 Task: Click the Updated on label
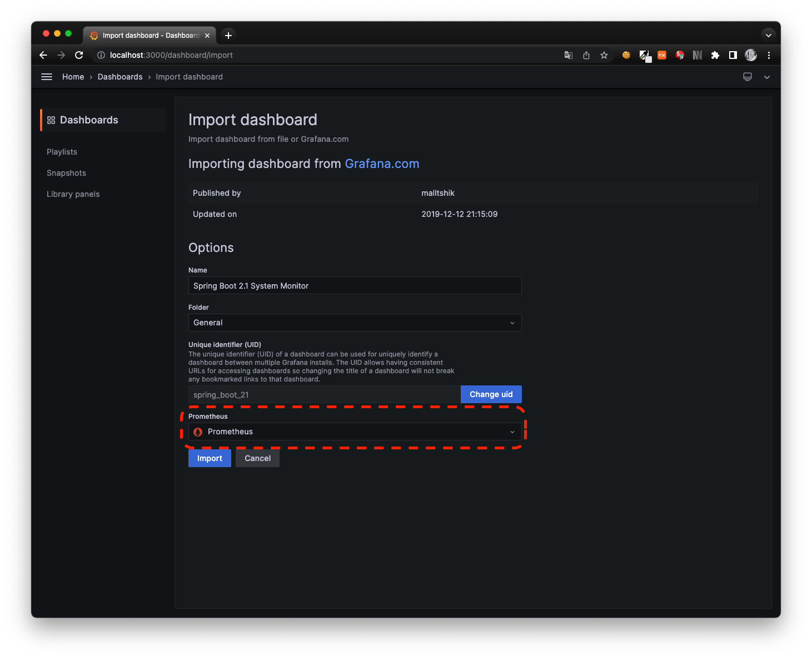[215, 214]
